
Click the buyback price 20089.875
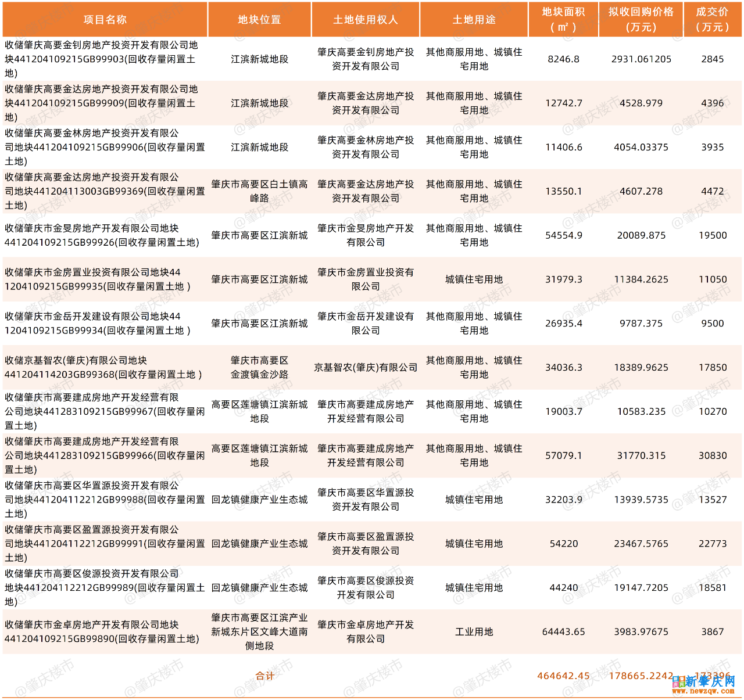click(x=641, y=235)
